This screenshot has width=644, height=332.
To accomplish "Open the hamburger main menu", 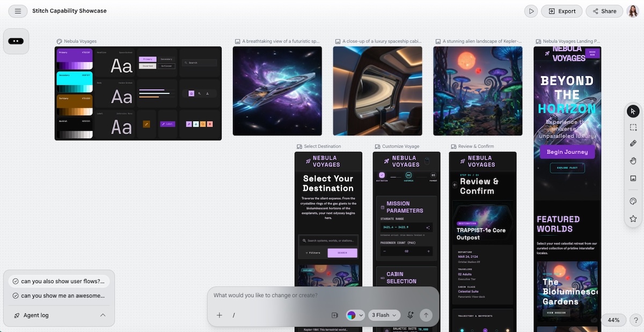I will 18,11.
